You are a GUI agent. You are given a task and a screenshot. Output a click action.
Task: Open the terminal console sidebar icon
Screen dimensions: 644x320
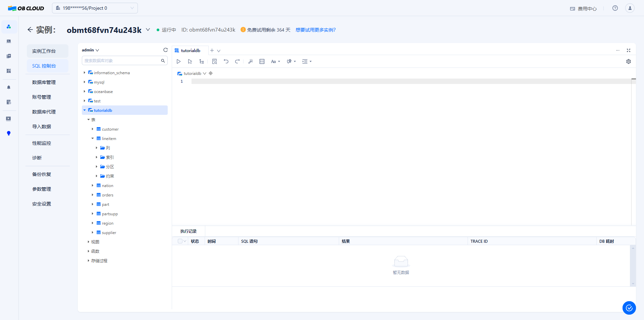tap(9, 41)
